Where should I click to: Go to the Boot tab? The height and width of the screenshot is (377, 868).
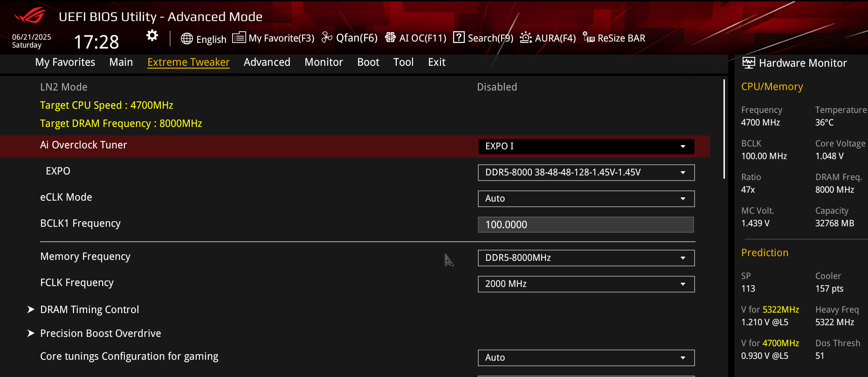(x=368, y=62)
